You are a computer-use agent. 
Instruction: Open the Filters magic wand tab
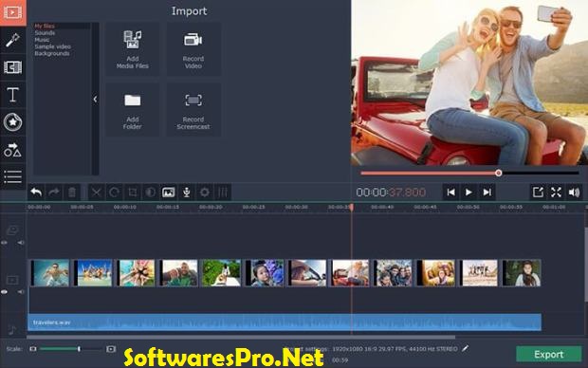coord(12,40)
